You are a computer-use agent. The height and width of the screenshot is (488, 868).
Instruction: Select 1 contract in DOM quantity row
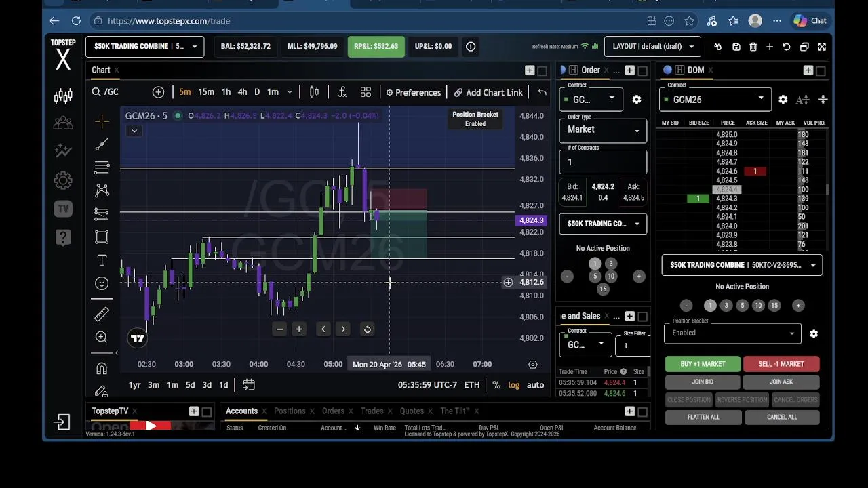tap(710, 306)
